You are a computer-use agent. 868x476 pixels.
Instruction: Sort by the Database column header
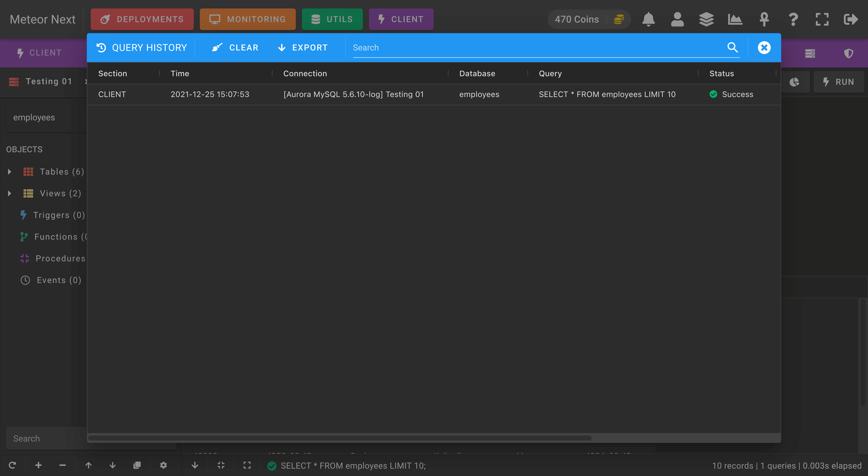[477, 74]
